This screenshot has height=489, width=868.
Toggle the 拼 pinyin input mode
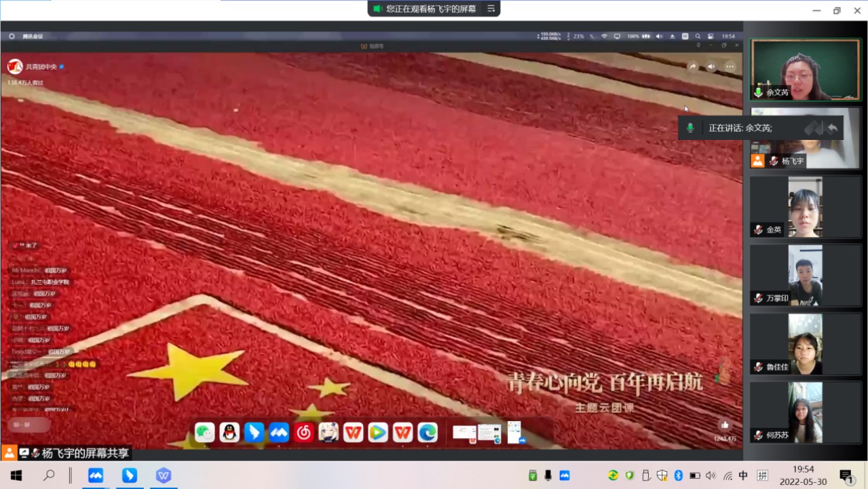pyautogui.click(x=762, y=475)
